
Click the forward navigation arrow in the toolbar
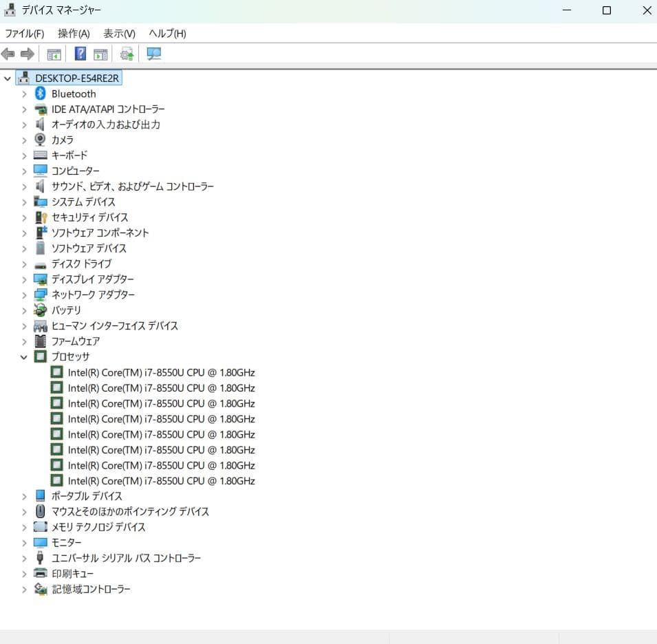coord(25,54)
